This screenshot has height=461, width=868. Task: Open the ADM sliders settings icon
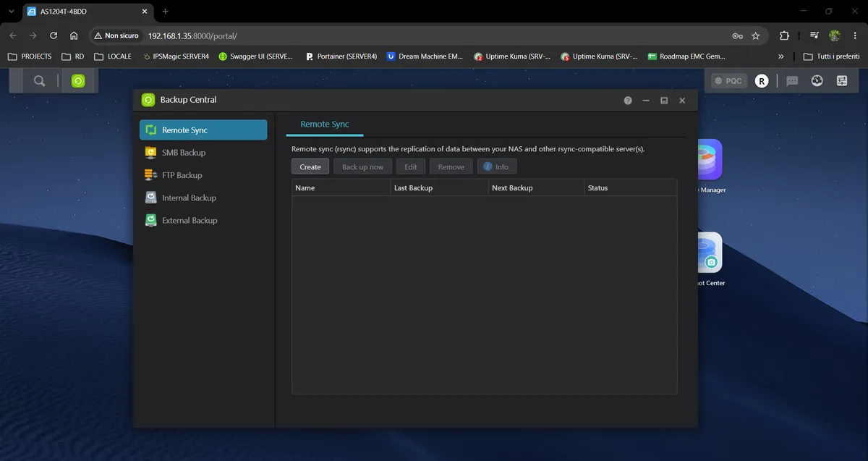click(x=842, y=81)
